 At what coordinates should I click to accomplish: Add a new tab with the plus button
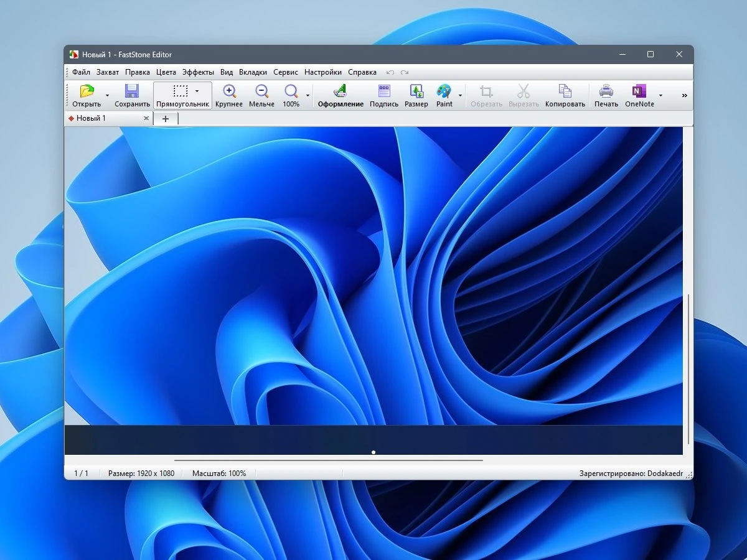click(166, 118)
